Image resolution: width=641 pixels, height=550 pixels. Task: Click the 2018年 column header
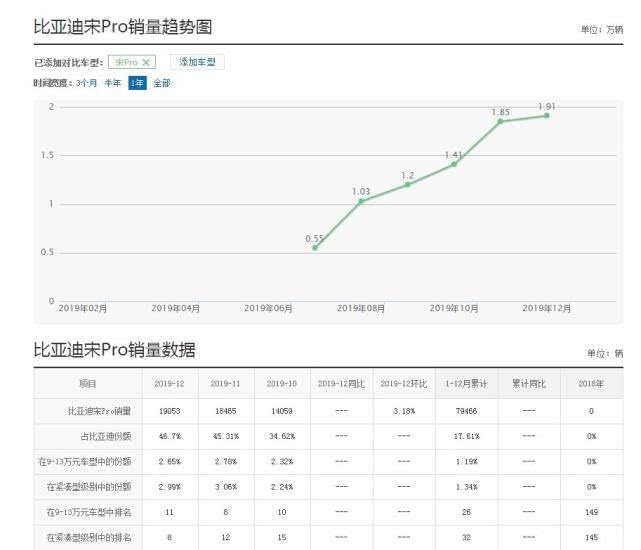[x=591, y=384]
